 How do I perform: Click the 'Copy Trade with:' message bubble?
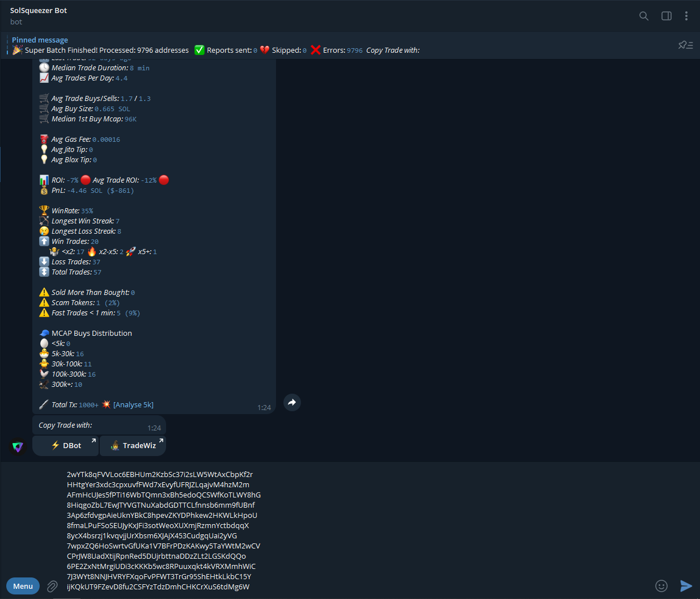tap(99, 425)
